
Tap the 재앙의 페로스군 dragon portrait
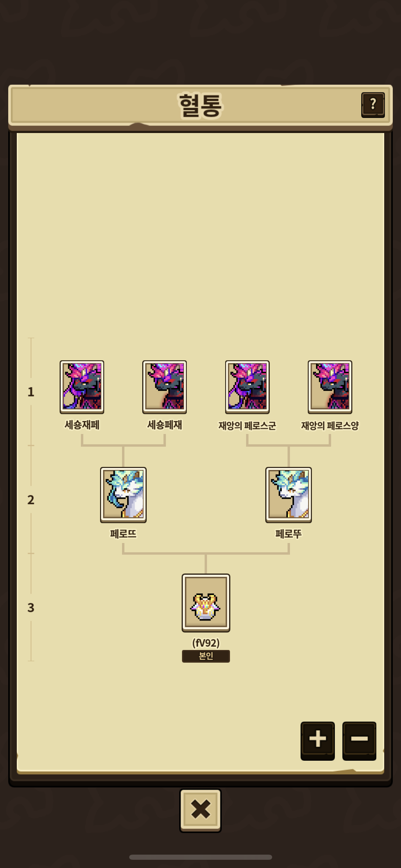click(x=247, y=387)
